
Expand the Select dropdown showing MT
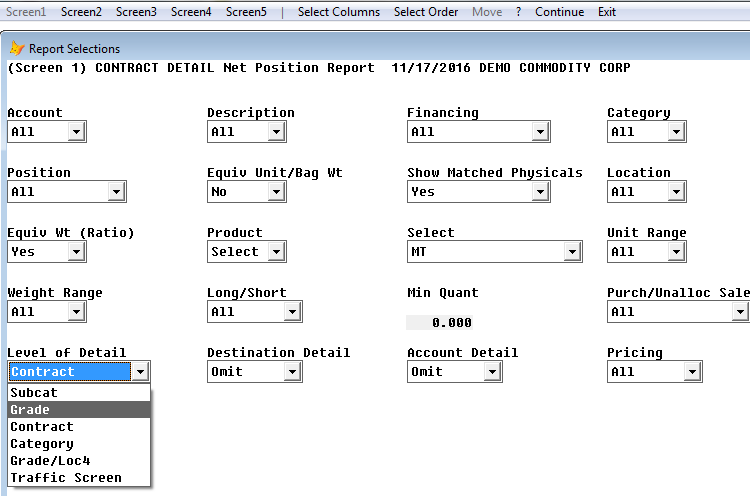(x=572, y=252)
